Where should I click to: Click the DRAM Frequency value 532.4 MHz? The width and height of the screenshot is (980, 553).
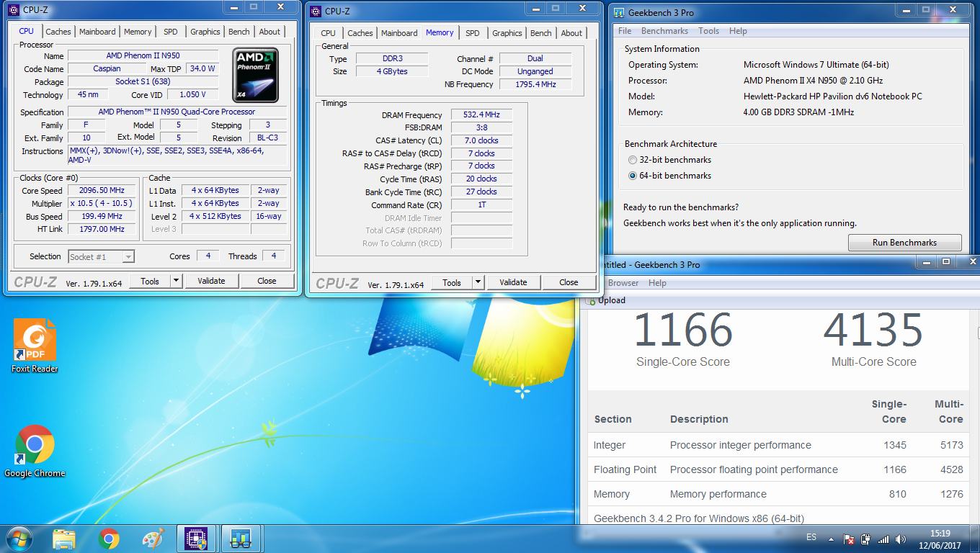tap(481, 114)
